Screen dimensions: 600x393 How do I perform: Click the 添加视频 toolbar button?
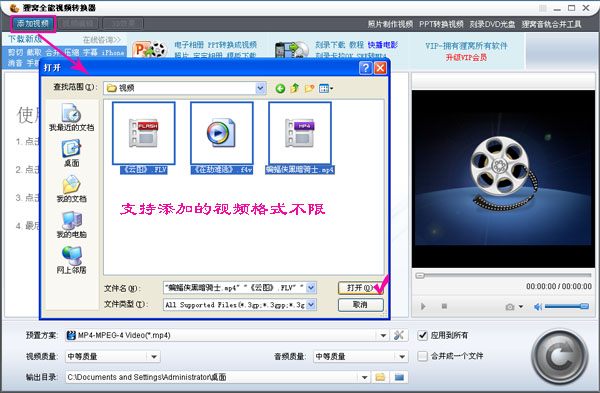point(33,23)
